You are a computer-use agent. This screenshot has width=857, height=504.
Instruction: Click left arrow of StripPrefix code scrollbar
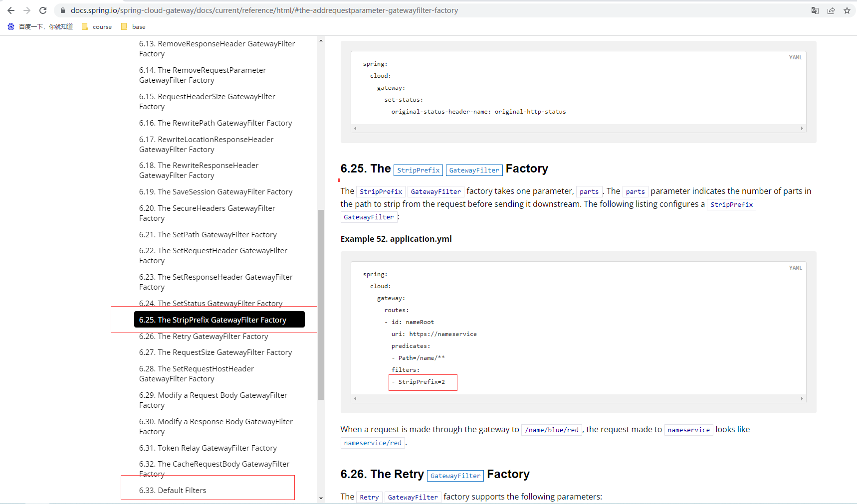coord(355,399)
